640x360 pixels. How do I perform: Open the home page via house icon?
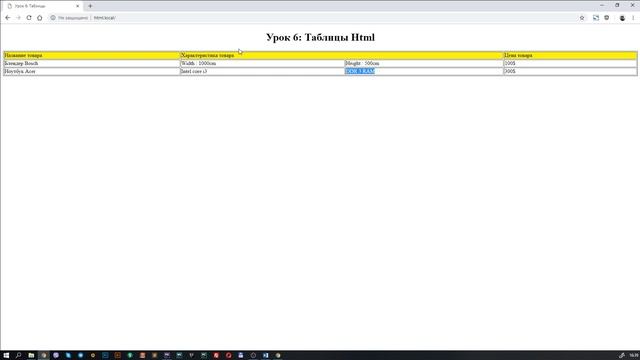pyautogui.click(x=40, y=18)
